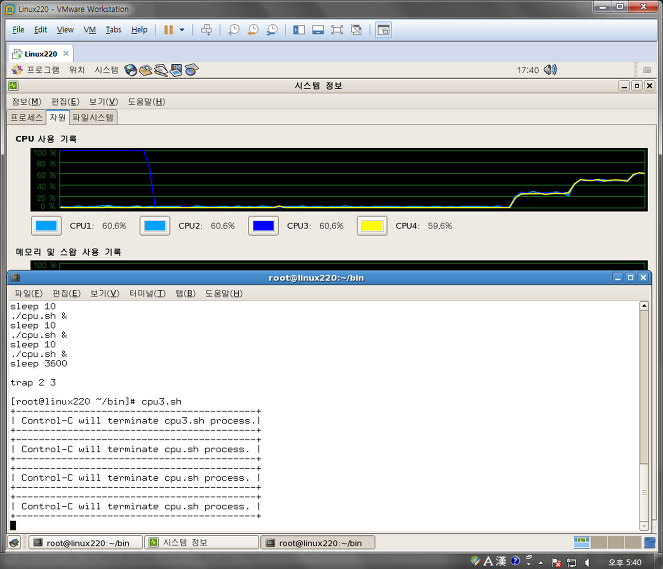
Task: Take a snapshot of this VM
Action: point(233,30)
